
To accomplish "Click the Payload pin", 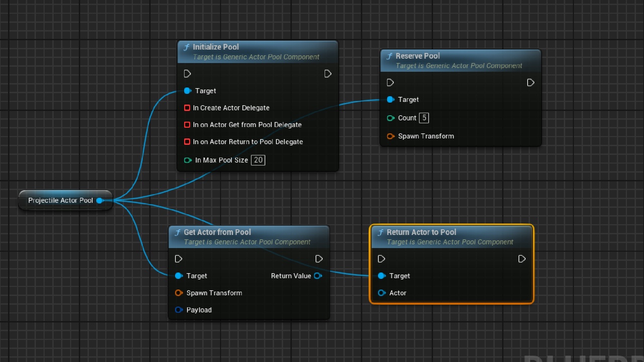I will click(179, 310).
